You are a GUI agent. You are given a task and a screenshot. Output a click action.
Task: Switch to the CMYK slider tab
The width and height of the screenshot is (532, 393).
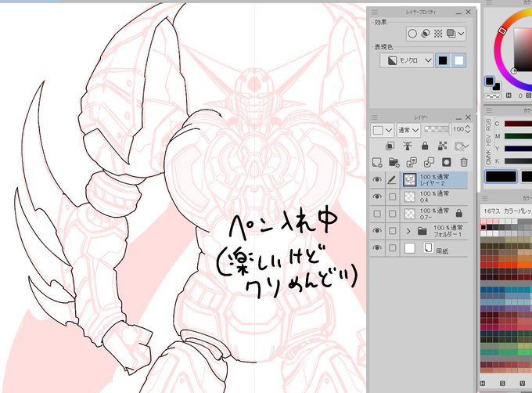click(x=488, y=157)
